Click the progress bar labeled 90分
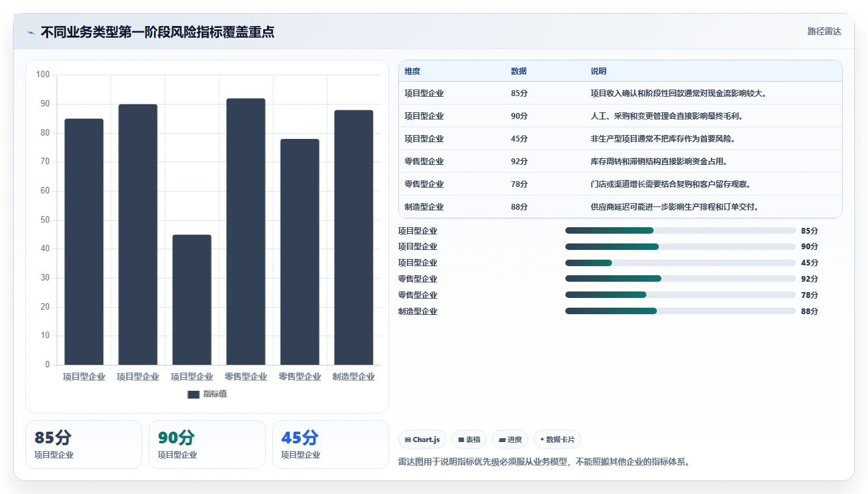This screenshot has height=494, width=868. (680, 247)
